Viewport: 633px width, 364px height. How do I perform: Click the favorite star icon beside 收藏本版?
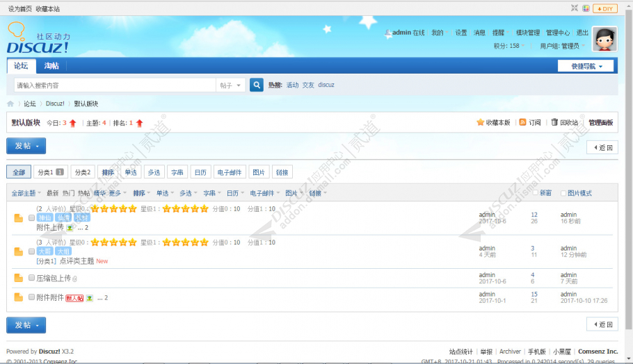point(480,122)
